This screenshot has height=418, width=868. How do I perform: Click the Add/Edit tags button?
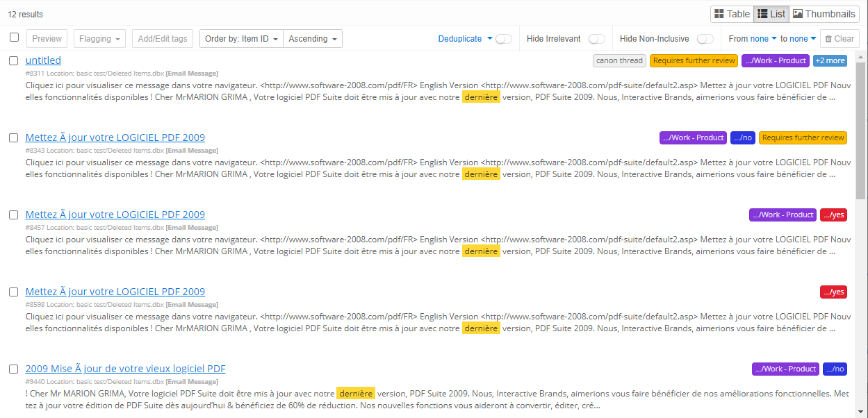[x=162, y=38]
